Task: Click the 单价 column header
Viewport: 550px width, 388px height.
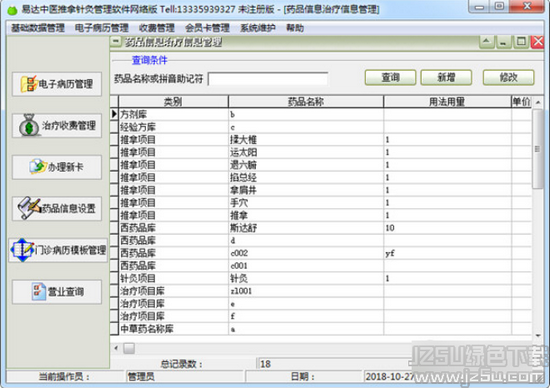Action: click(x=522, y=102)
